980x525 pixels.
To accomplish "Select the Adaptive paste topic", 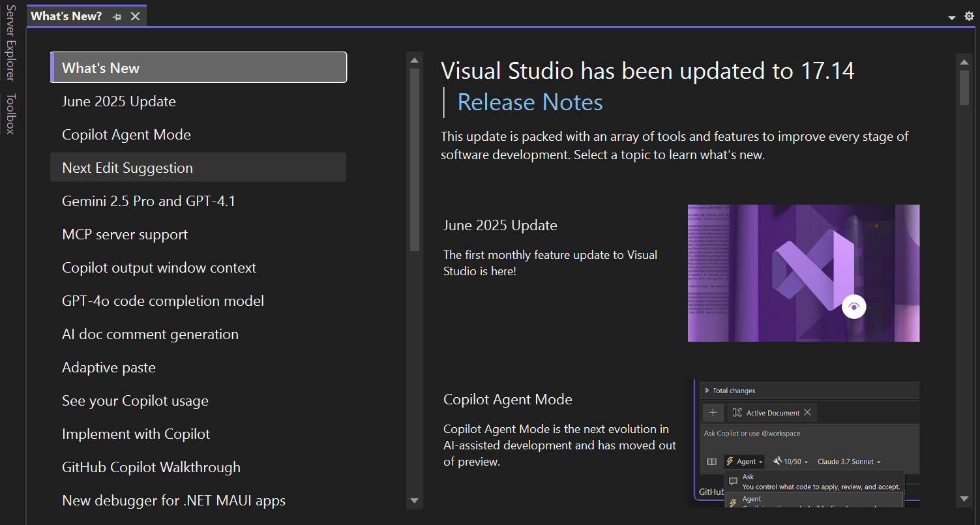I will click(108, 368).
